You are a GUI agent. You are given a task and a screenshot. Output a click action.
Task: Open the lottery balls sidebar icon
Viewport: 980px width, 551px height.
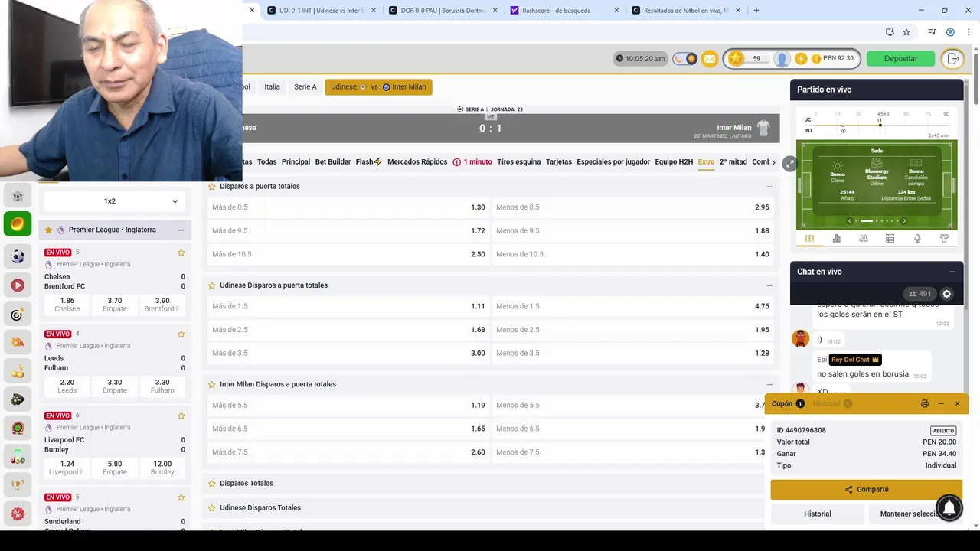18,371
